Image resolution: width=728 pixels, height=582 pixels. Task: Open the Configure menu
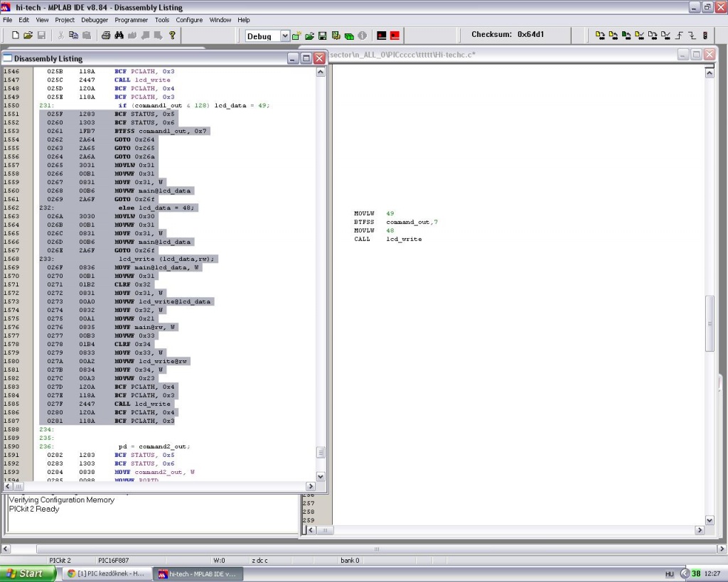tap(189, 20)
